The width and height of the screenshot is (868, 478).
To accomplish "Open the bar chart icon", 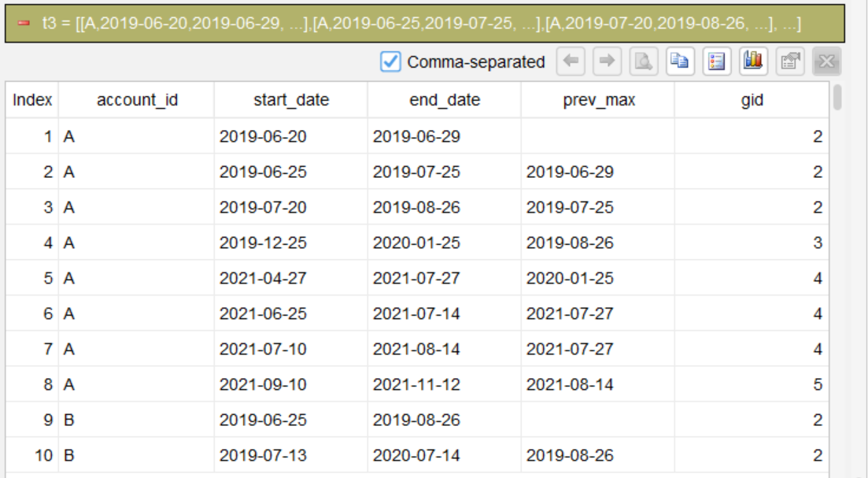I will (753, 61).
